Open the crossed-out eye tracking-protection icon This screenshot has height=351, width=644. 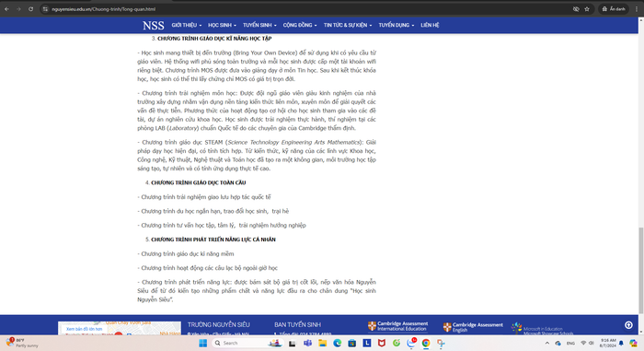pos(576,9)
